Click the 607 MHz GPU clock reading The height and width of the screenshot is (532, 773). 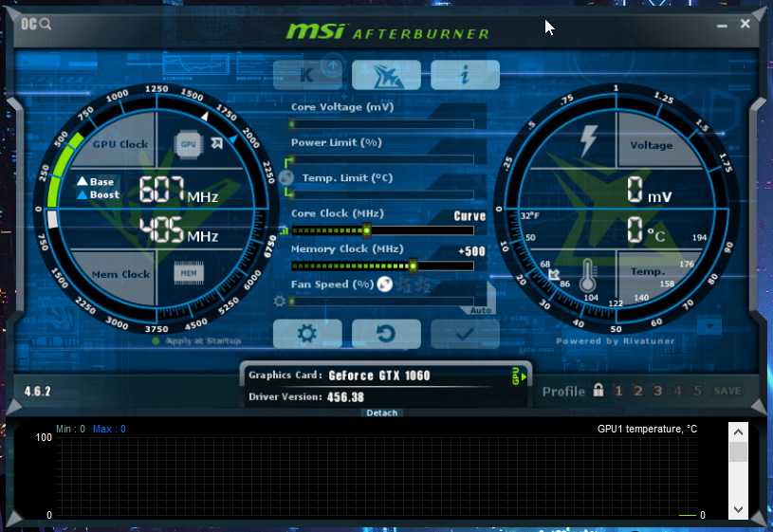[x=178, y=191]
